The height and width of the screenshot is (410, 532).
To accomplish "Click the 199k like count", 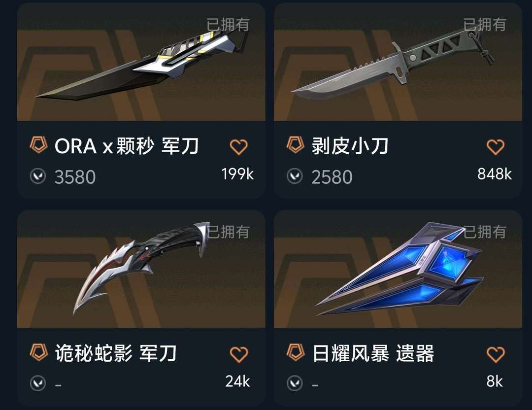I will (x=237, y=174).
